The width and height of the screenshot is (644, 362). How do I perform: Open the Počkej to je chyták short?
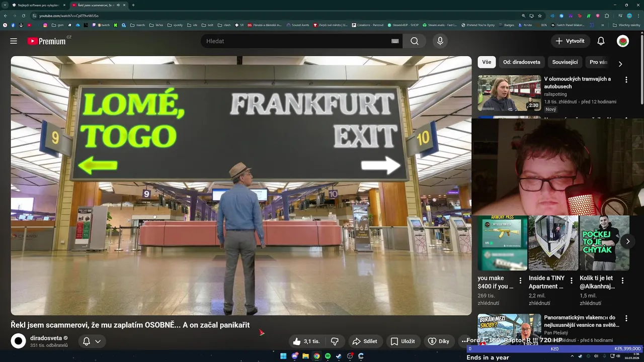(604, 243)
